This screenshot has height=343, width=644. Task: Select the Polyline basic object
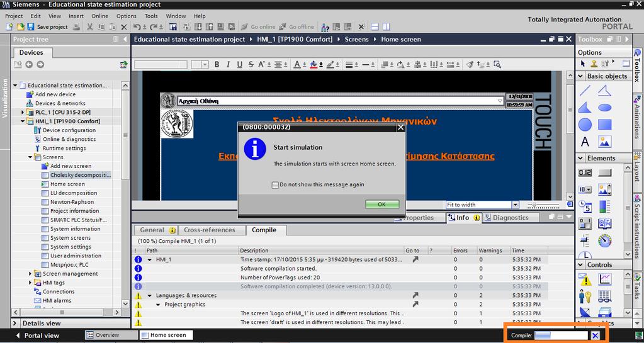(x=604, y=91)
